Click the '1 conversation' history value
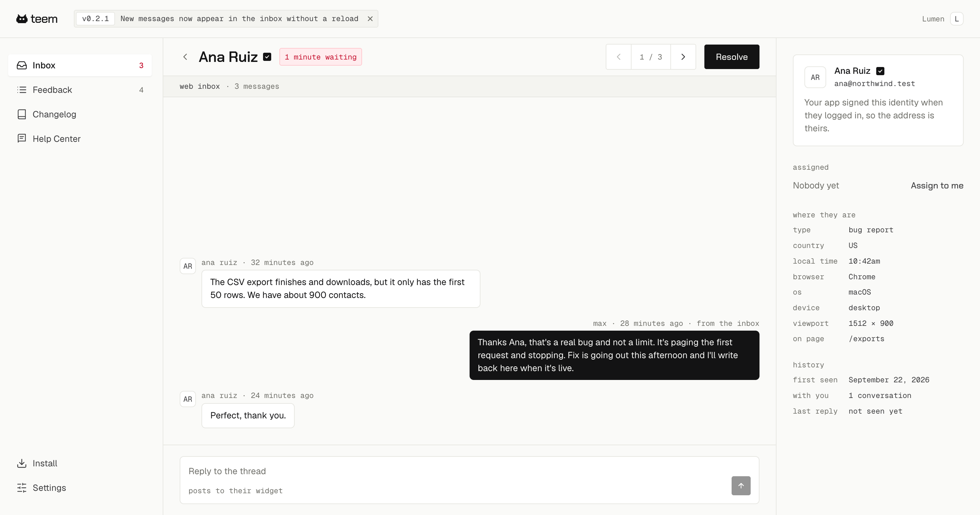This screenshot has width=980, height=515. tap(880, 396)
